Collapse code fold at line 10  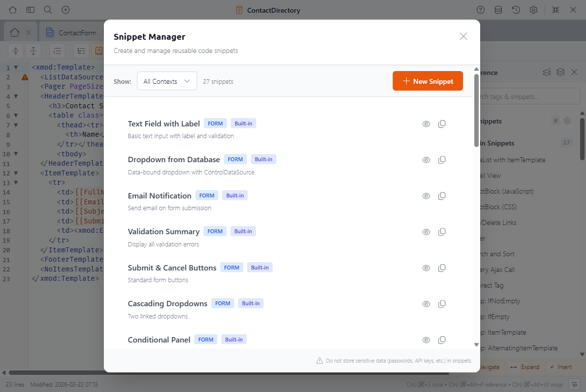16,154
